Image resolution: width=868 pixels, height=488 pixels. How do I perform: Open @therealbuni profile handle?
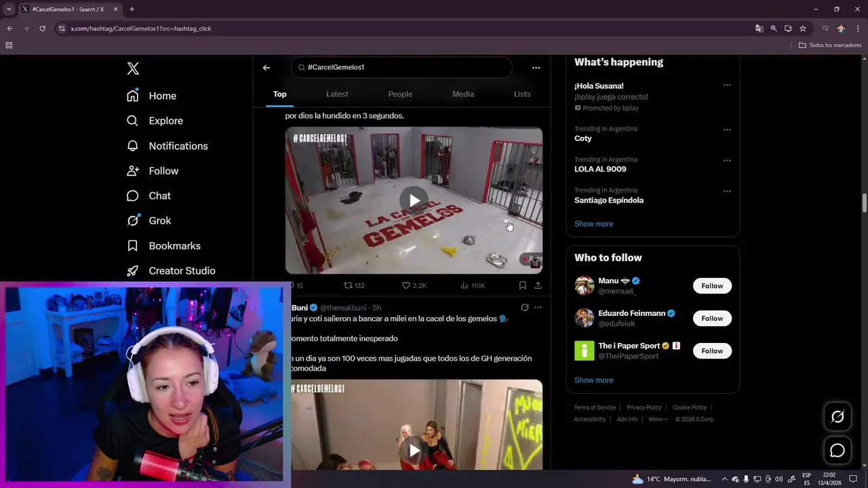click(x=344, y=308)
